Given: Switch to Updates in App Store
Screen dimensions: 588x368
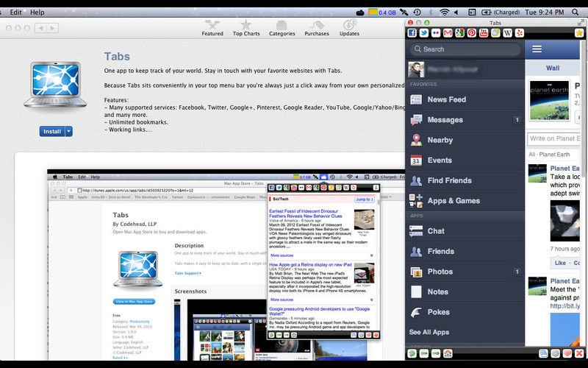Looking at the screenshot, I should (349, 28).
